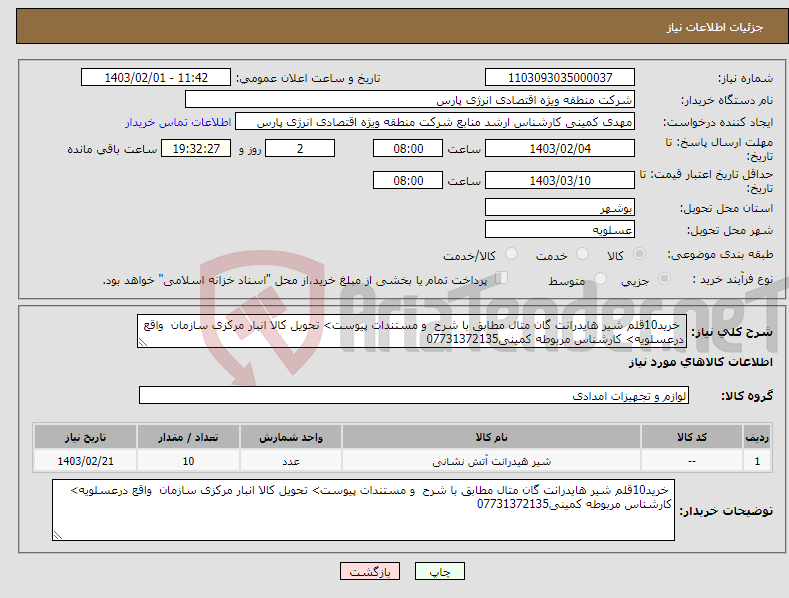789x598 pixels.
Task: Open the اطلاعات تماس خریدار link
Action: (178, 122)
